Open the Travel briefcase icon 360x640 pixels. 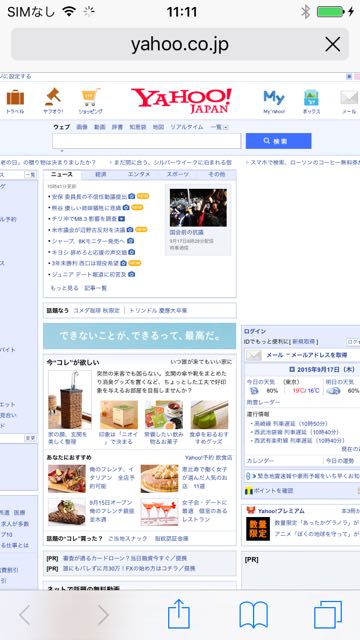[x=15, y=98]
